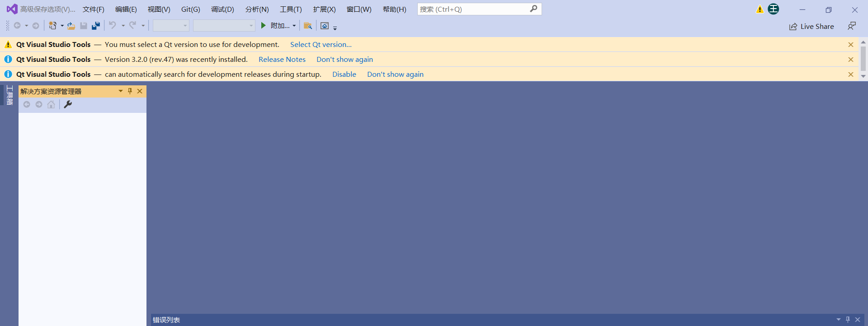Expand the Attach button dropdown arrow
Image resolution: width=868 pixels, height=326 pixels.
[x=294, y=26]
